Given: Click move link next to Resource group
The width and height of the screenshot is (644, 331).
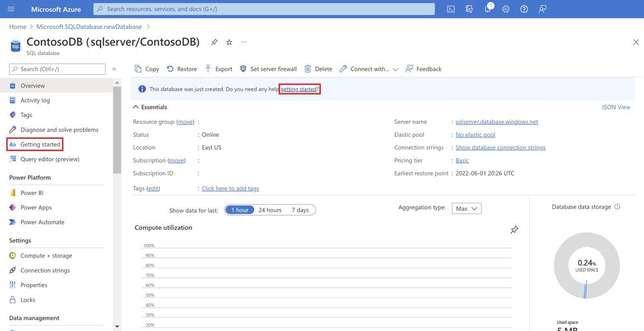Looking at the screenshot, I should [186, 122].
